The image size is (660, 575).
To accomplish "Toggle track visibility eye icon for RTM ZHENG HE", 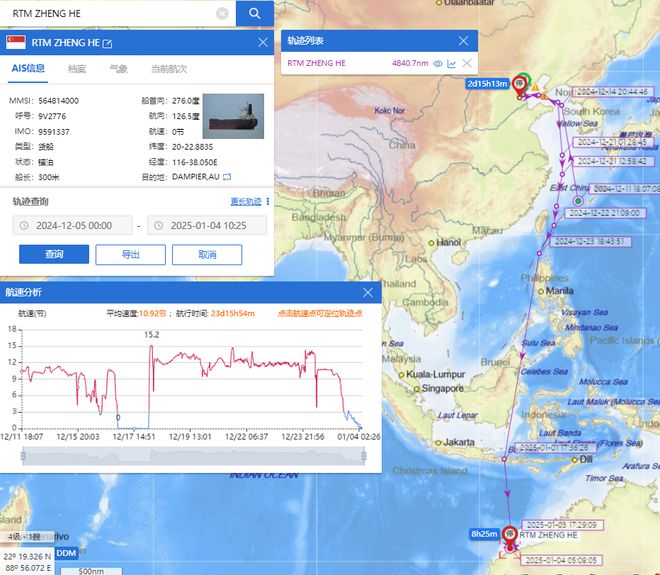I will click(438, 64).
